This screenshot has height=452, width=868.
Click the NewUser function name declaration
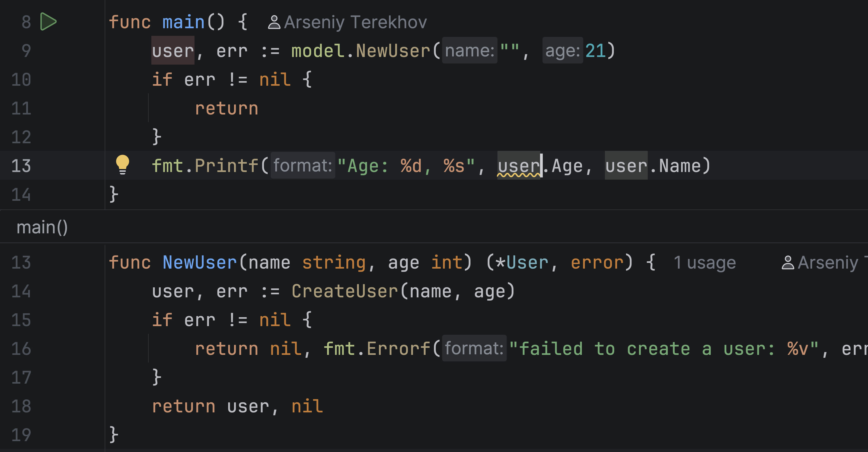pyautogui.click(x=199, y=262)
